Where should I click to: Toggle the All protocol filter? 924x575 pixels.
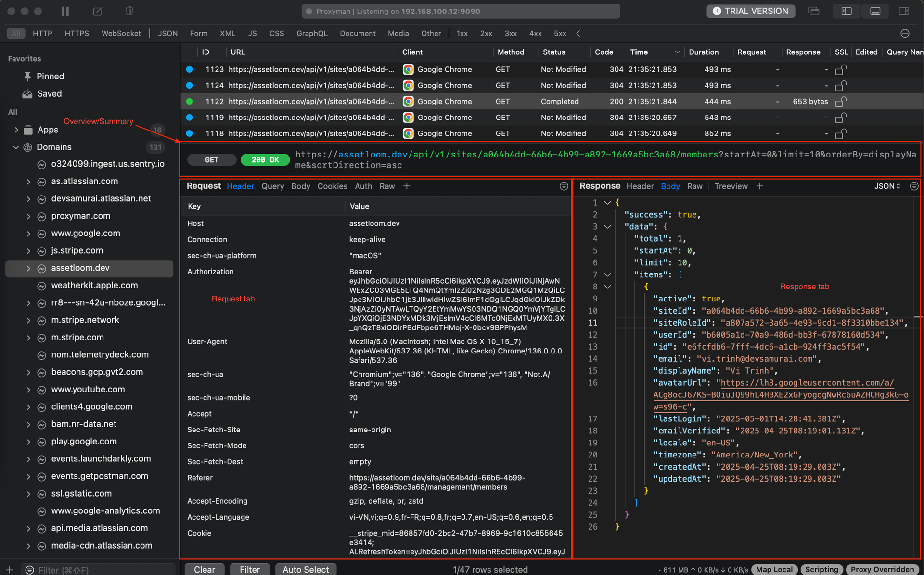[x=16, y=33]
